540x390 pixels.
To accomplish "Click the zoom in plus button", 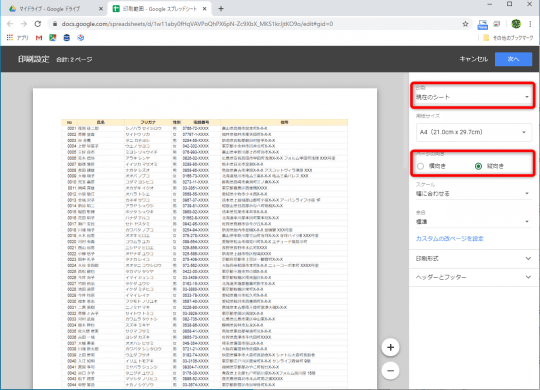I will coord(390,347).
